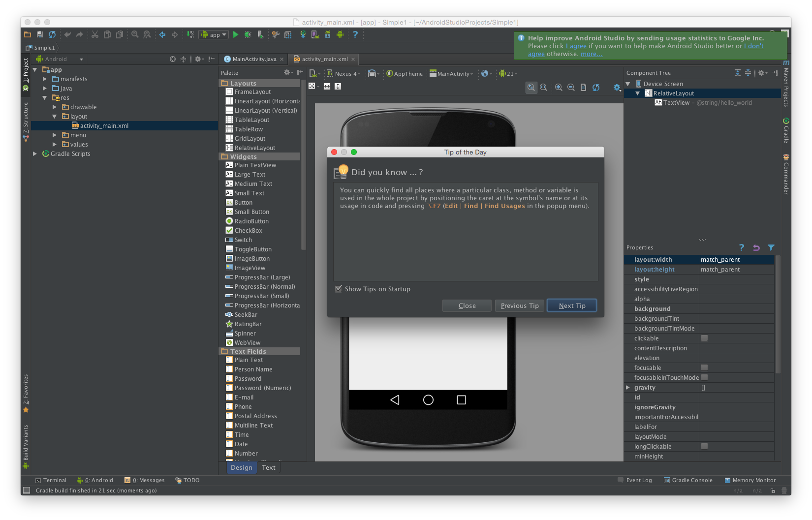The height and width of the screenshot is (520, 812).
Task: Expand the gravity property row
Action: 628,387
